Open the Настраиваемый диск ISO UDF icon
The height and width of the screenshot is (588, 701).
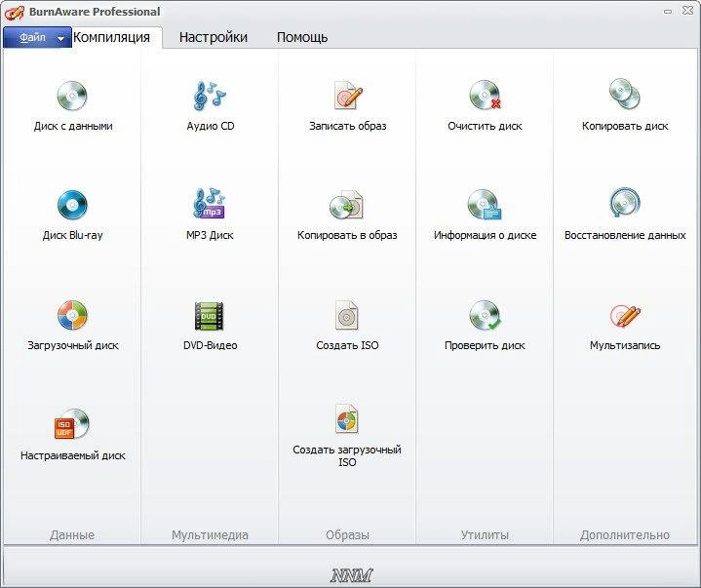[x=71, y=424]
